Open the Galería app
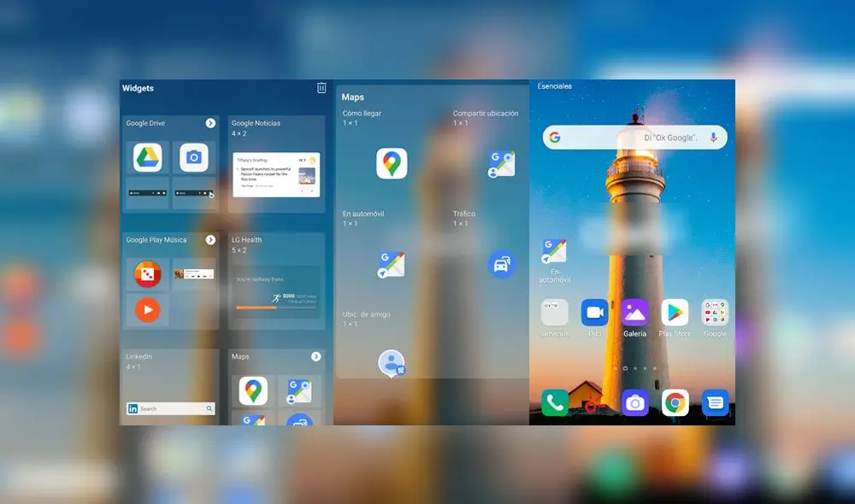 click(x=634, y=314)
